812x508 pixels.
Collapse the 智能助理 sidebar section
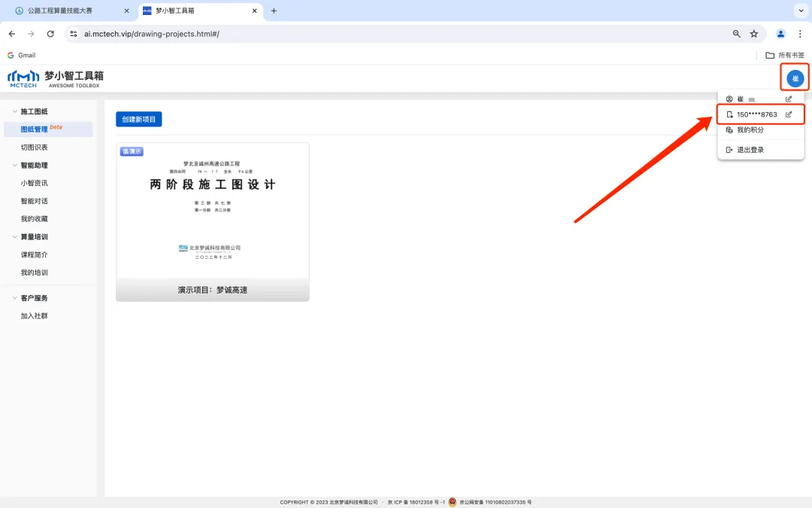pyautogui.click(x=15, y=165)
